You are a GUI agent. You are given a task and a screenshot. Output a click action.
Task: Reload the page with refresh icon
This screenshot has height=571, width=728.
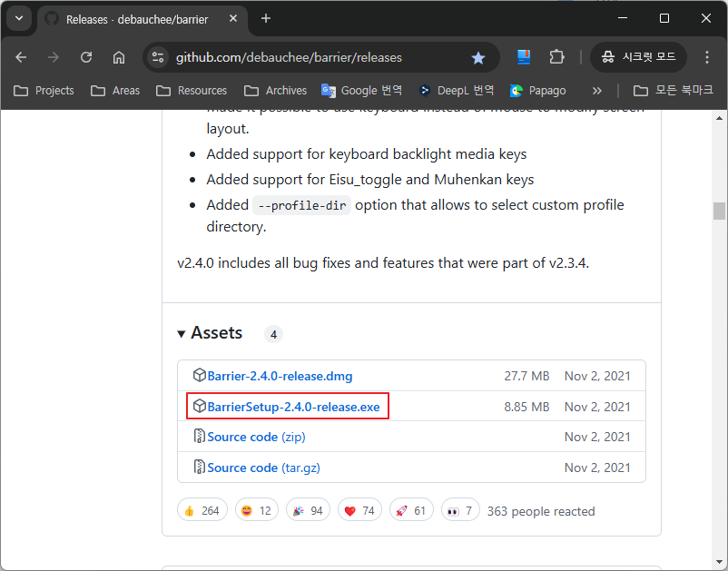click(x=86, y=57)
